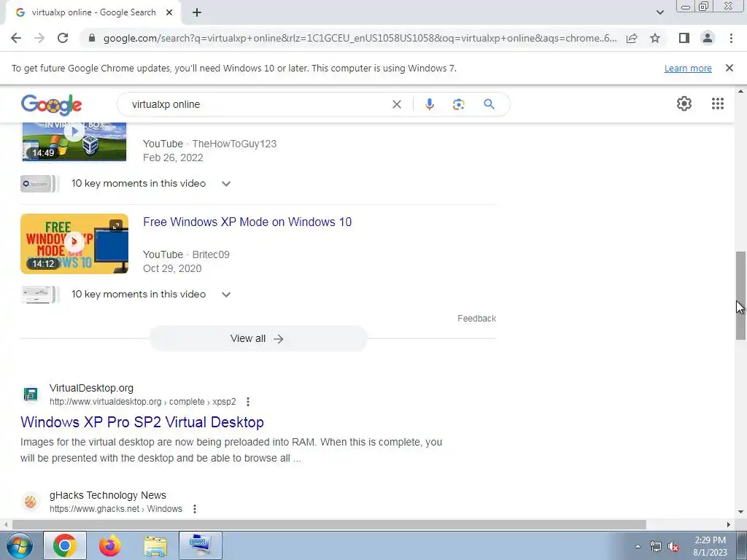Viewport: 747px width, 560px height.
Task: Launch Firefox from the taskbar
Action: [110, 545]
